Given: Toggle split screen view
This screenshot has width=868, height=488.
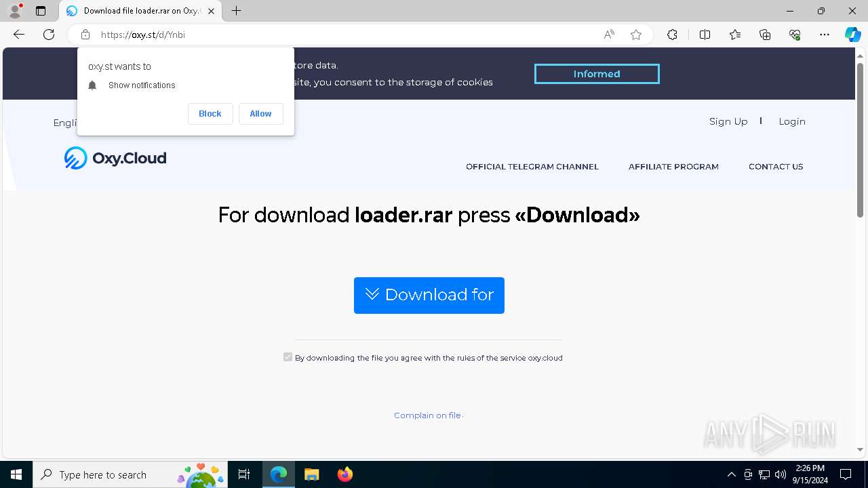Looking at the screenshot, I should [705, 35].
